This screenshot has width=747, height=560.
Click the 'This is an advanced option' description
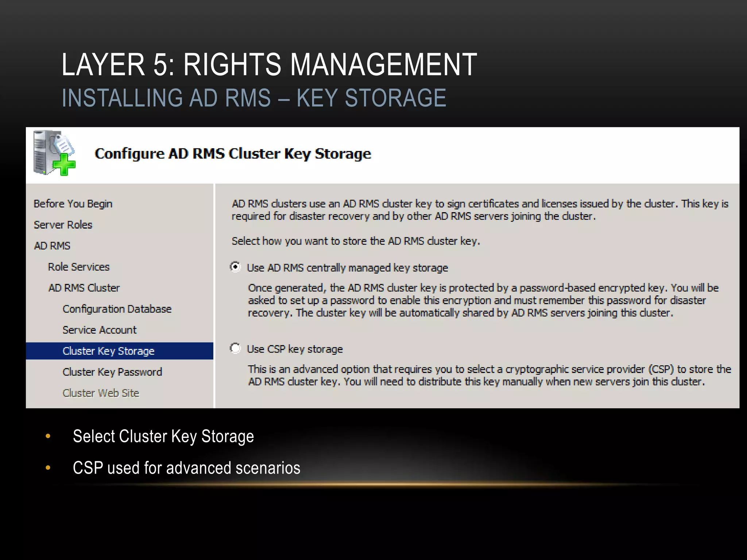489,375
